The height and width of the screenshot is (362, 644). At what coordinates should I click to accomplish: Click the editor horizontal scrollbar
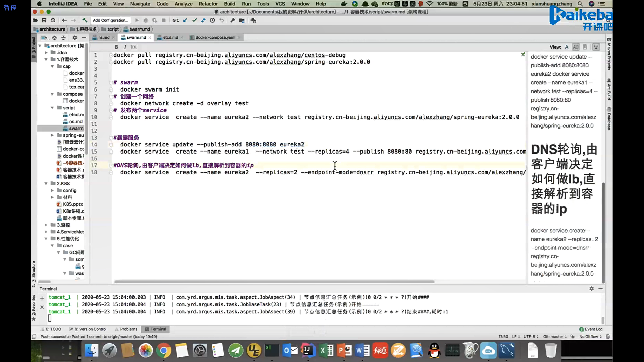[x=274, y=282]
